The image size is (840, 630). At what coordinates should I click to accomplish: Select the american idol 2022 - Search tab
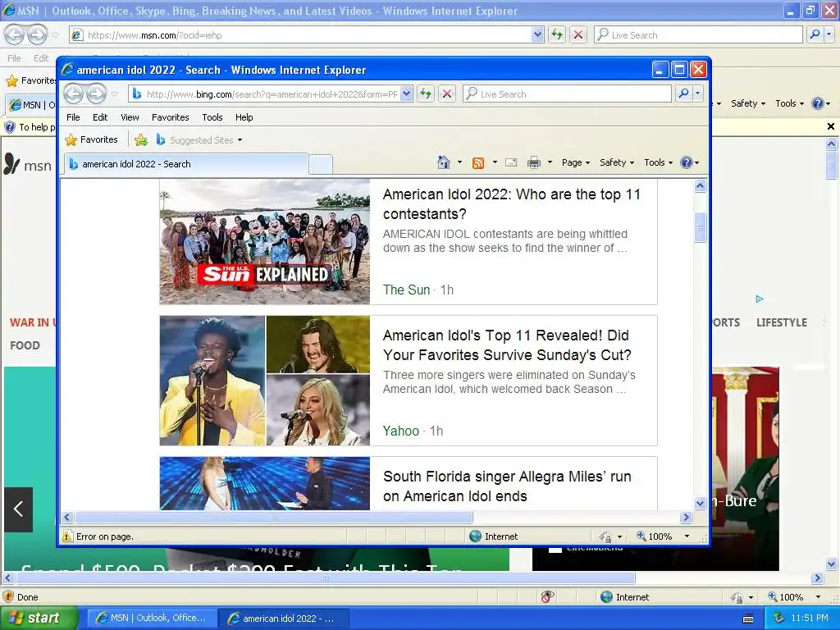[x=186, y=164]
